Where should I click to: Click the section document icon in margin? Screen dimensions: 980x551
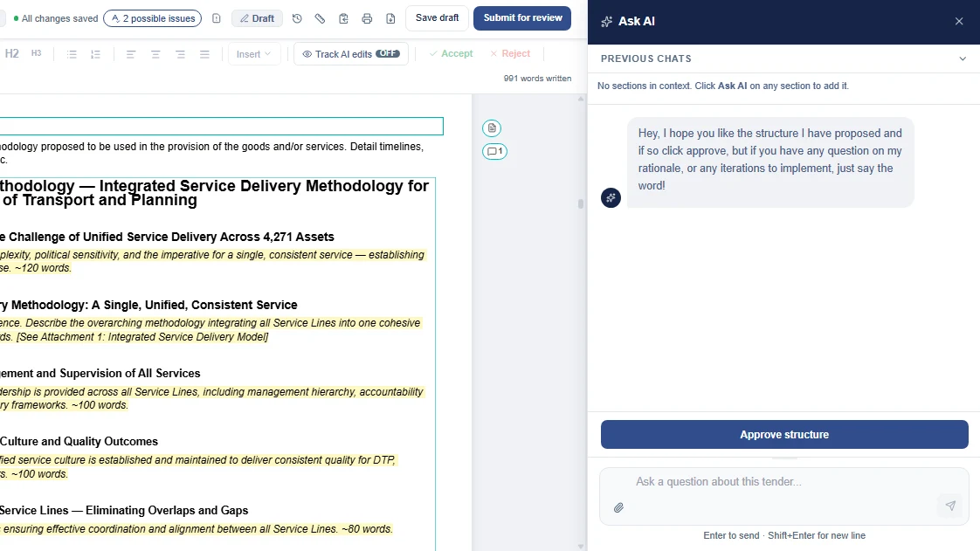(492, 128)
